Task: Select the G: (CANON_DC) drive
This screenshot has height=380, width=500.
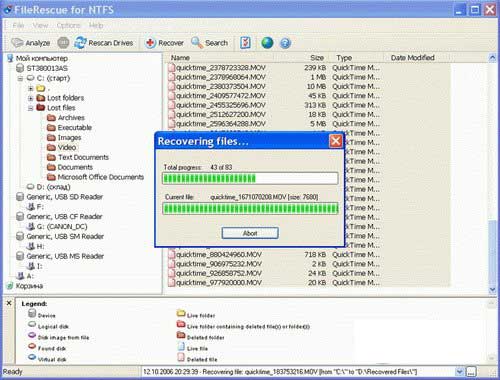Action: pyautogui.click(x=62, y=227)
